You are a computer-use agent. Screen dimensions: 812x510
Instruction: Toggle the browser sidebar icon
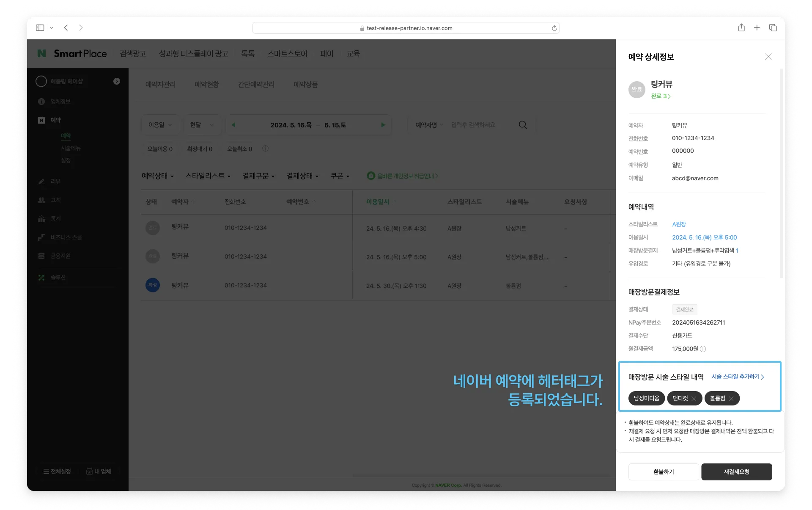[x=40, y=28]
